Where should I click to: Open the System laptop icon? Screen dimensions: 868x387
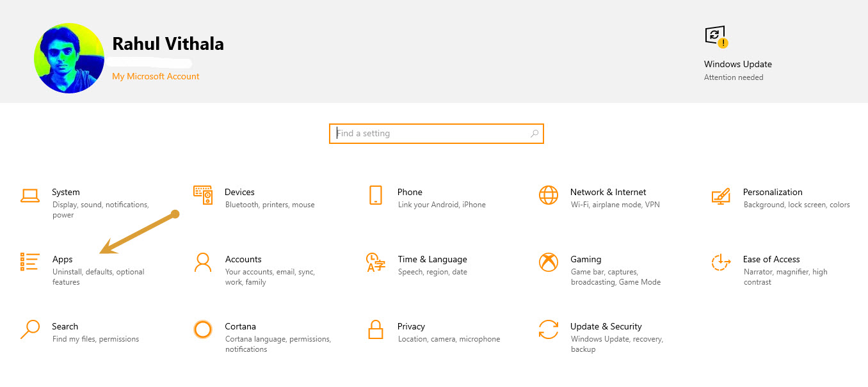[x=30, y=195]
